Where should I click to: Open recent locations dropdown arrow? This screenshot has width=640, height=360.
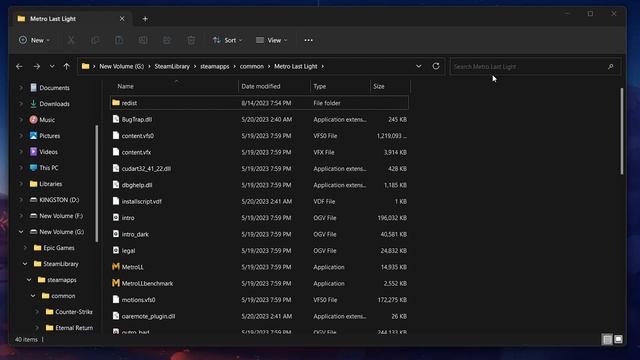click(52, 66)
